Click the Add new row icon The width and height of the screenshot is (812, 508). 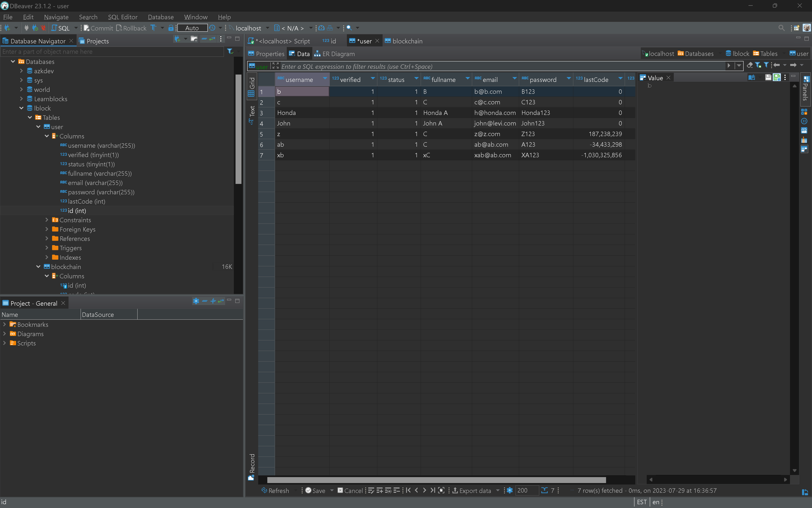point(379,490)
